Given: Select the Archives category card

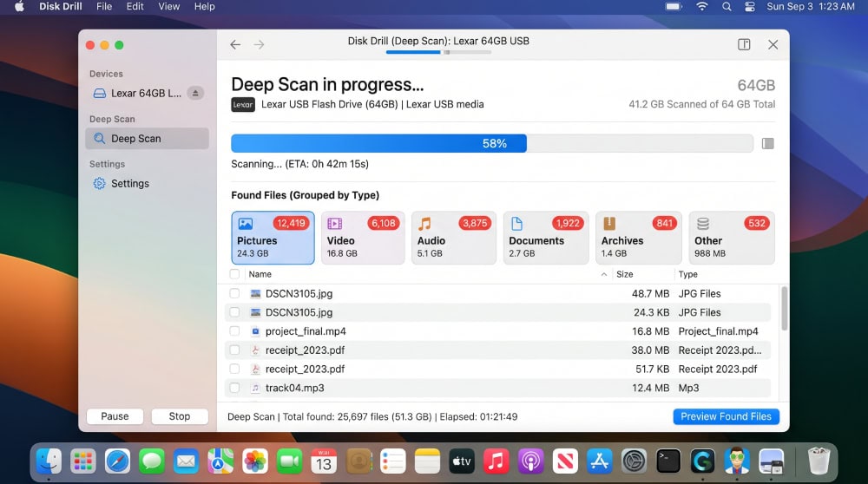Looking at the screenshot, I should (638, 238).
